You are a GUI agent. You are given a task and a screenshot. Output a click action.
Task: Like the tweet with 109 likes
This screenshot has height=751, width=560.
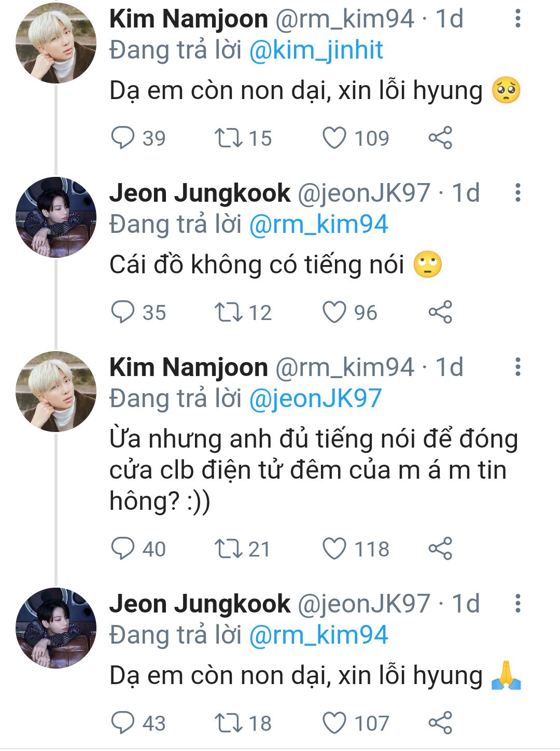334,138
